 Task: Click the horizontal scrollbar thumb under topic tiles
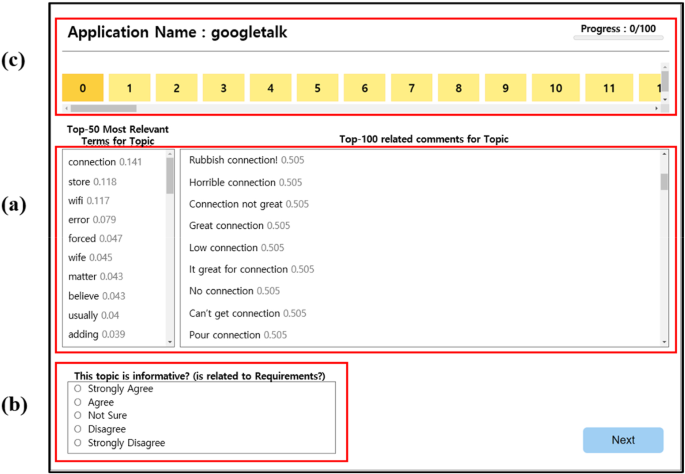(104, 108)
